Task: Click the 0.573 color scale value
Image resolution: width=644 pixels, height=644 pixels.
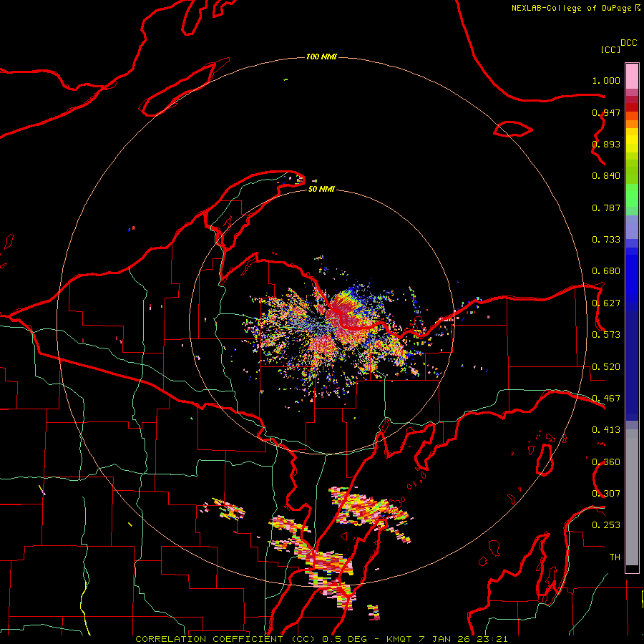Action: point(606,335)
